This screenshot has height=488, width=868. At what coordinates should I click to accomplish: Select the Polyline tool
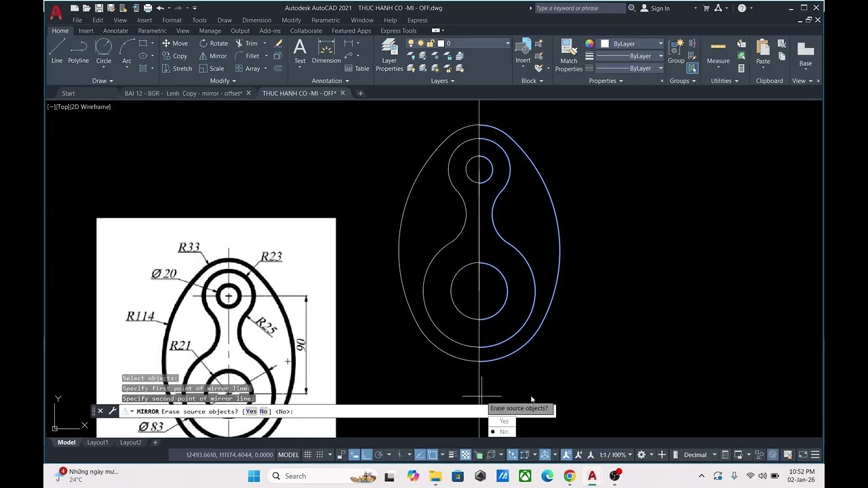pos(78,52)
